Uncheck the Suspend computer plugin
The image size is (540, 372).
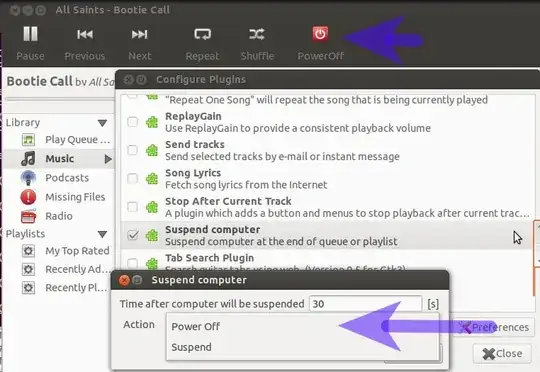133,235
